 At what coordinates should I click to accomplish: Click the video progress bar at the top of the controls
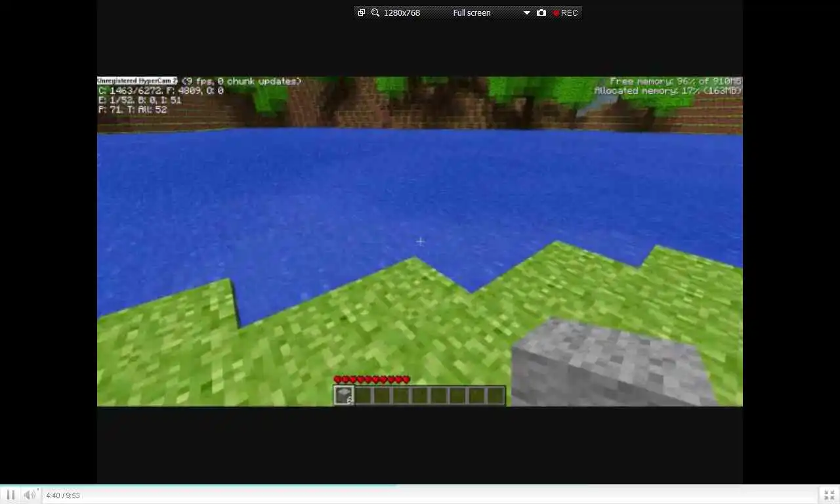point(420,486)
